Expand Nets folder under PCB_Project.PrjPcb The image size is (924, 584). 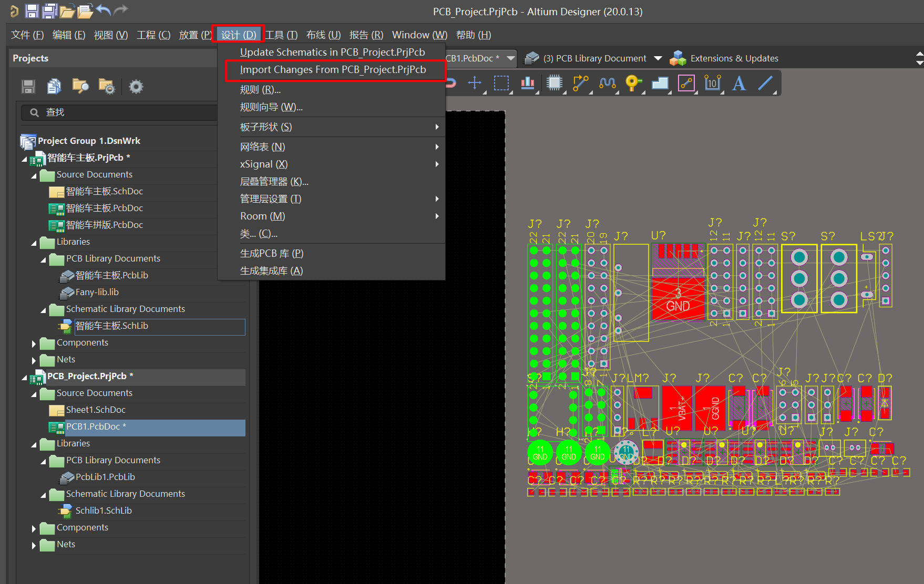(34, 545)
